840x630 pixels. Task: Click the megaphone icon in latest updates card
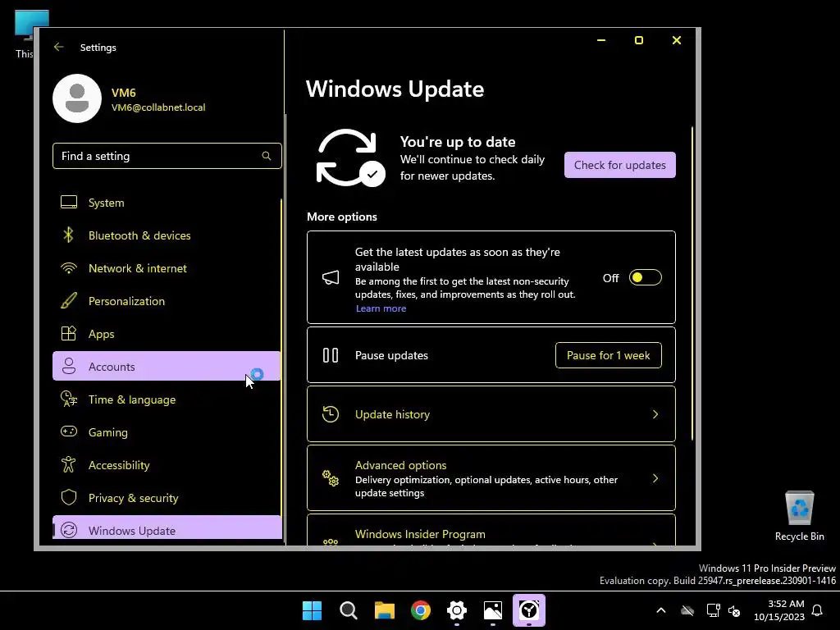(x=331, y=277)
